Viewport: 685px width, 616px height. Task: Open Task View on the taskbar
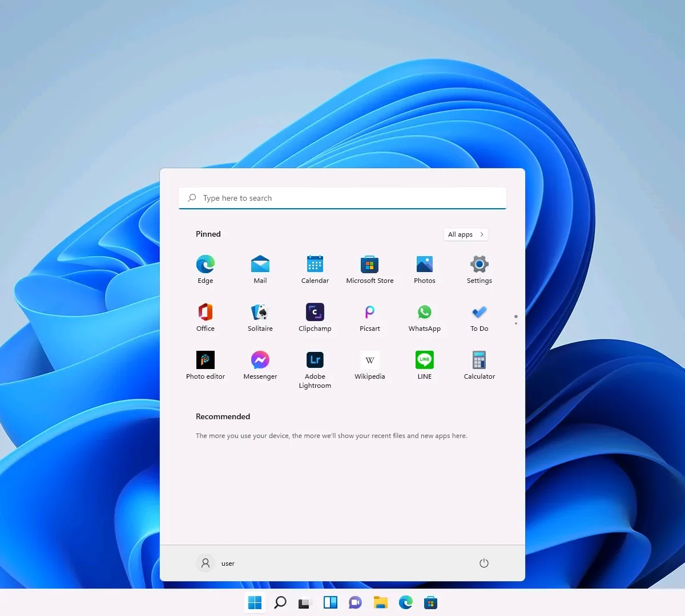point(305,602)
